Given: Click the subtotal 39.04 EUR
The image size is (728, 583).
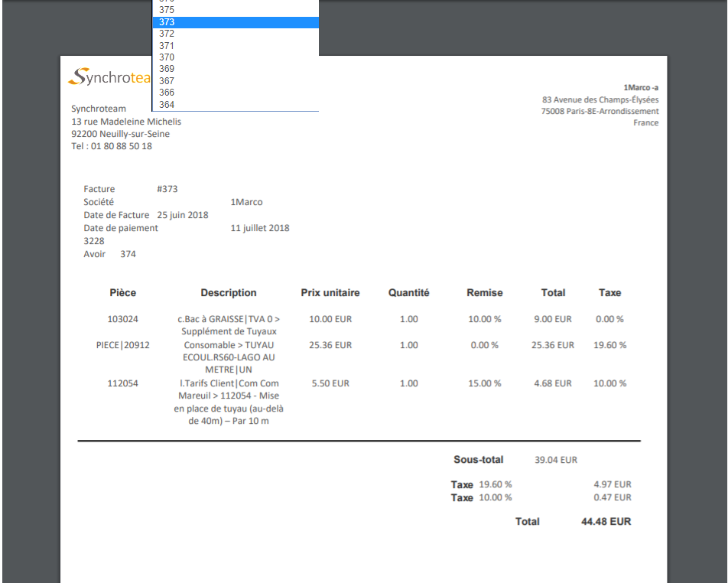Looking at the screenshot, I should pos(556,460).
